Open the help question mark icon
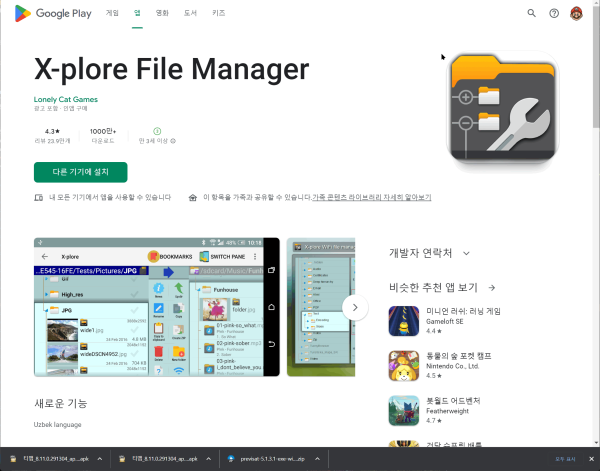 pos(554,13)
